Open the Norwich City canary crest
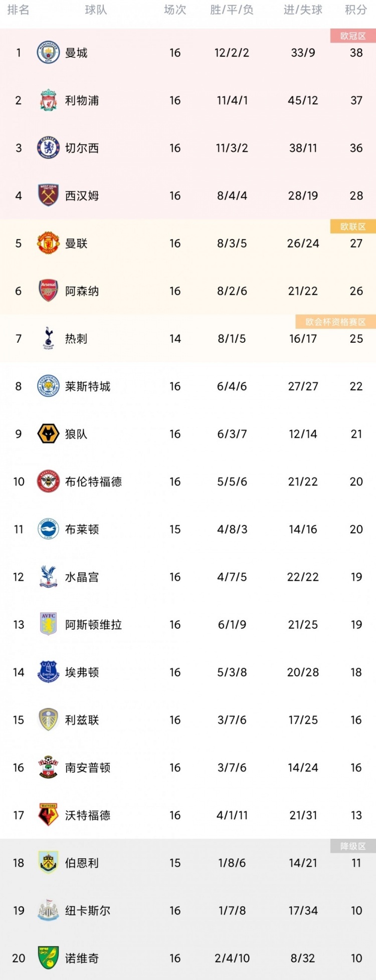This screenshot has height=980, width=376. pos(49,958)
